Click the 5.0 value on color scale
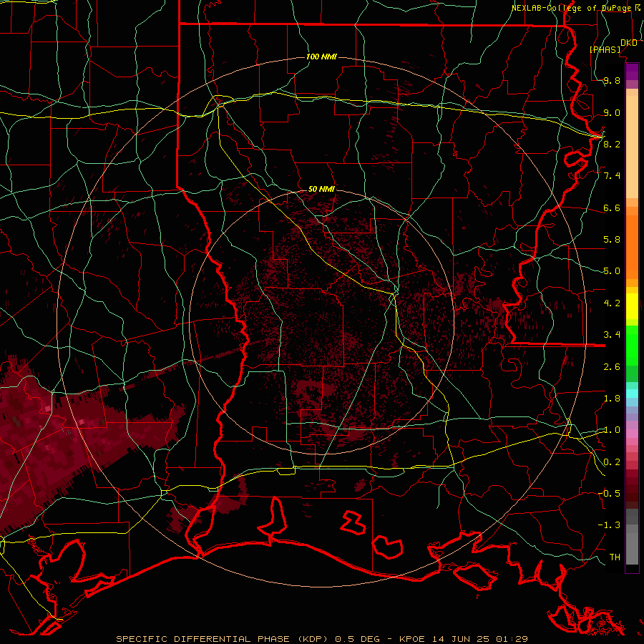Image resolution: width=644 pixels, height=644 pixels. [x=612, y=271]
